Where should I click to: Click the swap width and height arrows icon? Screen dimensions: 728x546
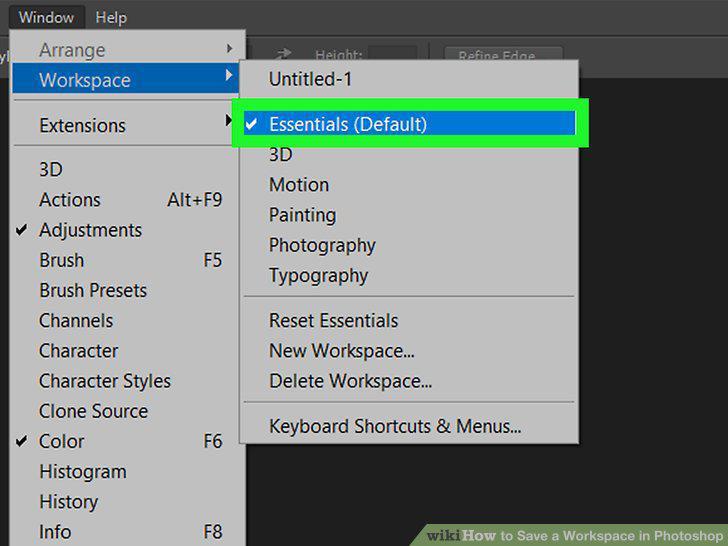283,54
